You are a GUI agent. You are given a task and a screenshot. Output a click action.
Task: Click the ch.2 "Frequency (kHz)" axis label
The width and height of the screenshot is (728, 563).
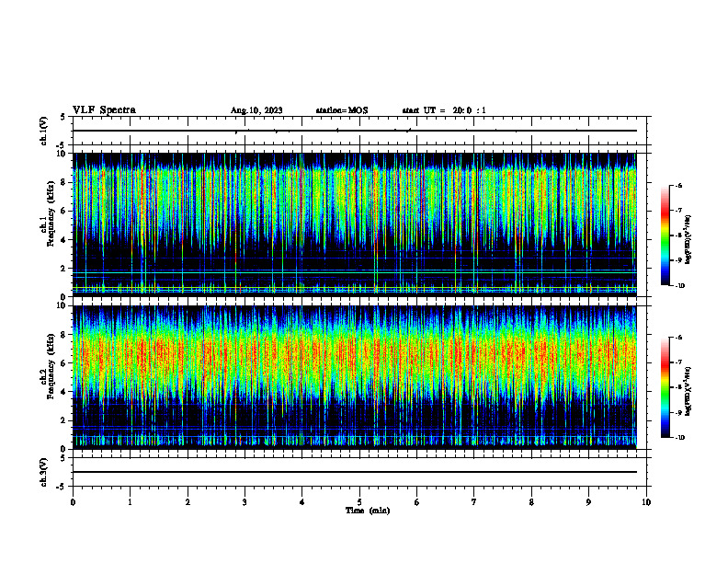pos(51,366)
